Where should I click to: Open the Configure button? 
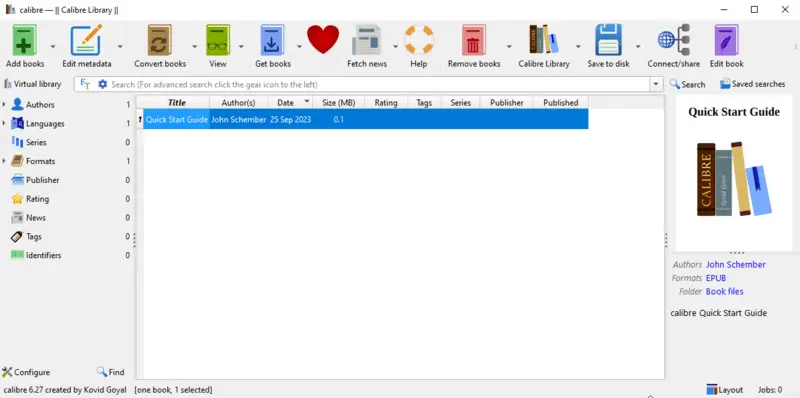click(x=26, y=372)
